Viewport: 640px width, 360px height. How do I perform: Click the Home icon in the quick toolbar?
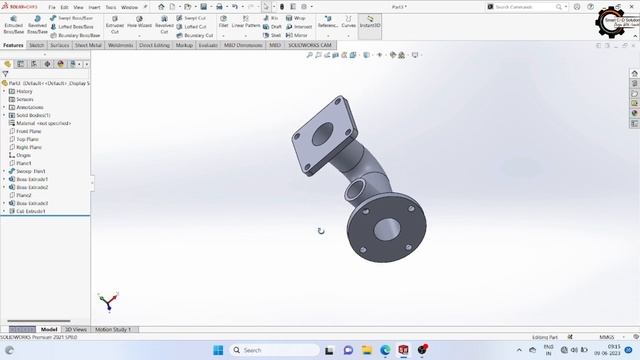click(x=161, y=7)
